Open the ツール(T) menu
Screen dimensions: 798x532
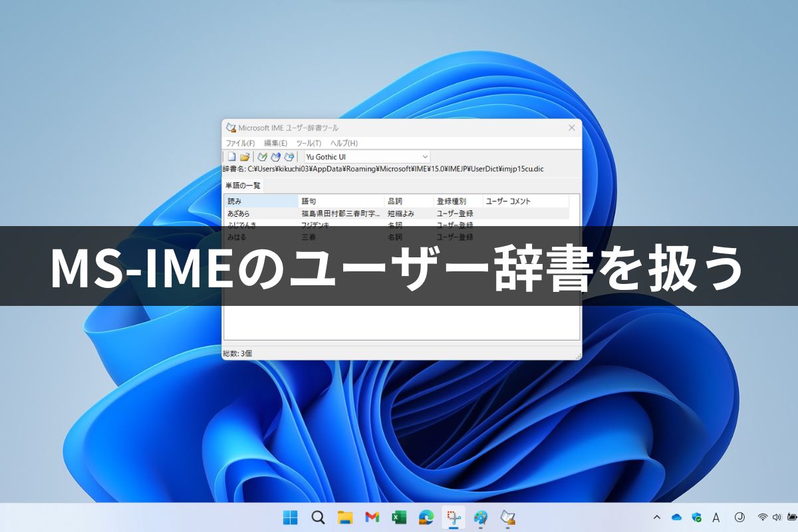click(x=309, y=143)
